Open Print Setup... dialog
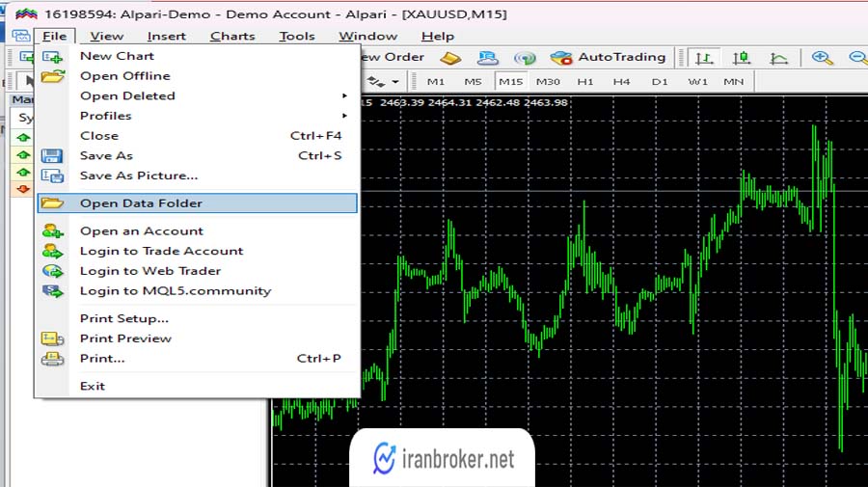The width and height of the screenshot is (868, 487). click(197, 318)
